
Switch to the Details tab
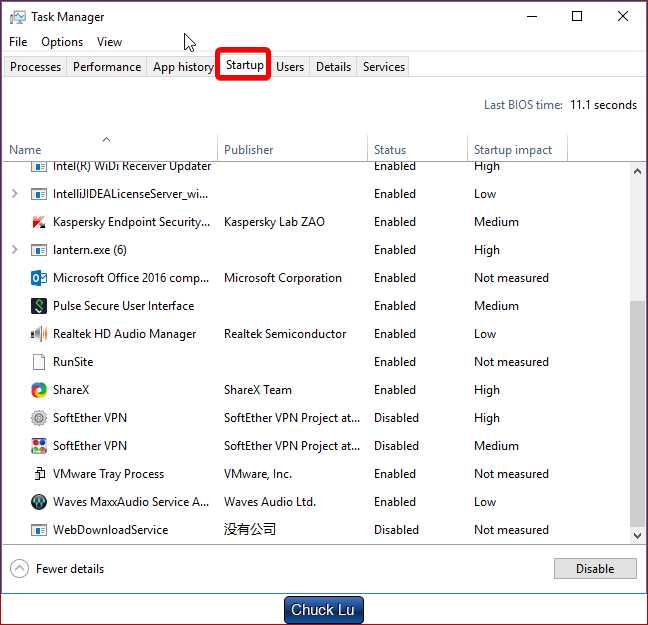click(333, 67)
